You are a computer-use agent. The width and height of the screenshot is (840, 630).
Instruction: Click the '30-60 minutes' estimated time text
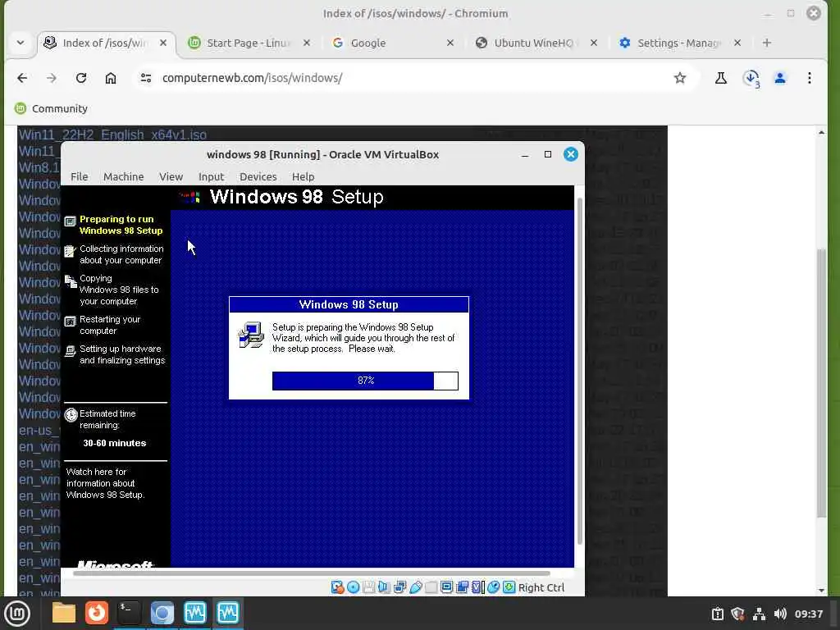115,443
